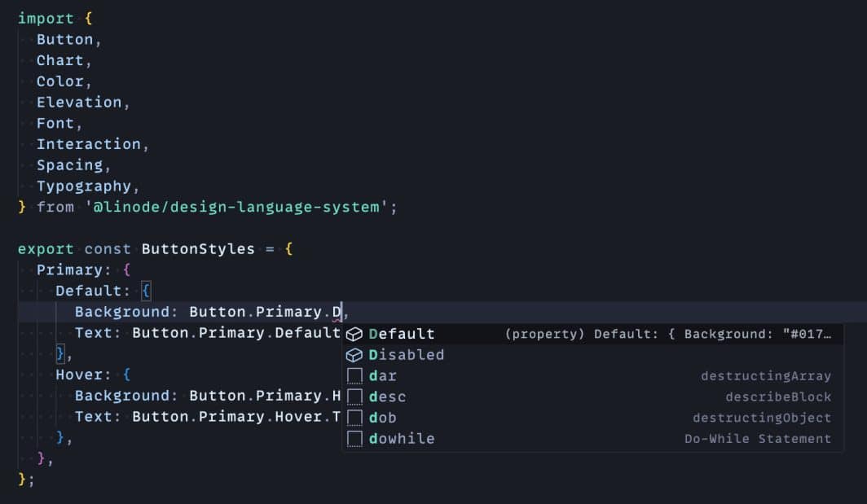Place cursor on the Interaction import
Screen dimensions: 867x504
pos(88,144)
